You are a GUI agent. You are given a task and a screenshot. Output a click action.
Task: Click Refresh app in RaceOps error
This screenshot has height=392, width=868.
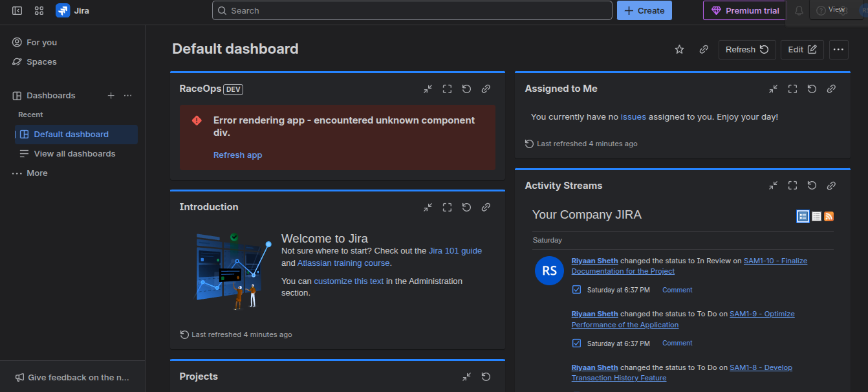(x=237, y=155)
